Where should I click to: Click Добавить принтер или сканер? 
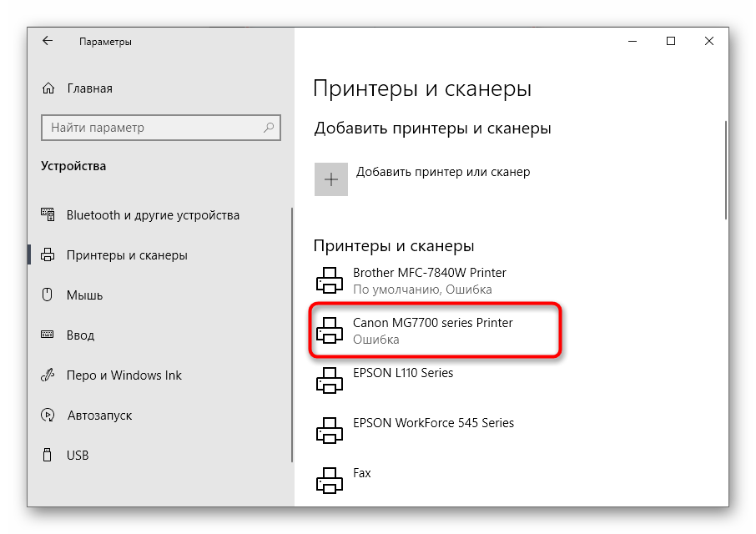[443, 172]
